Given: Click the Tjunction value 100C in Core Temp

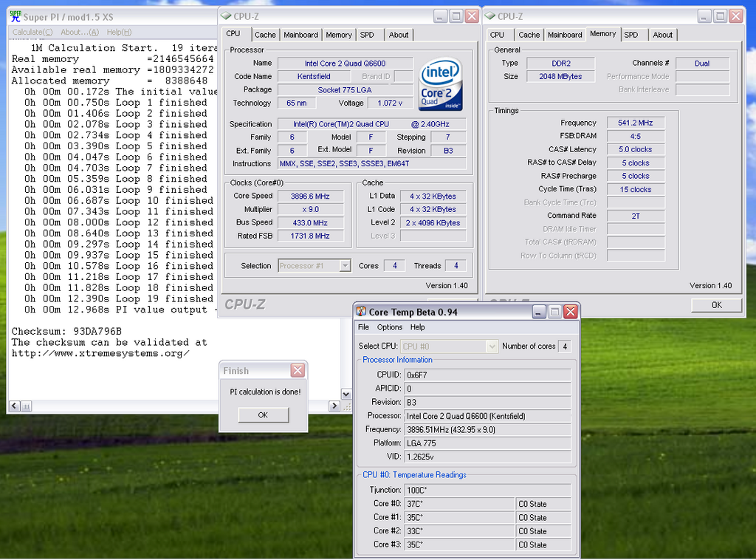Looking at the screenshot, I should coord(487,490).
